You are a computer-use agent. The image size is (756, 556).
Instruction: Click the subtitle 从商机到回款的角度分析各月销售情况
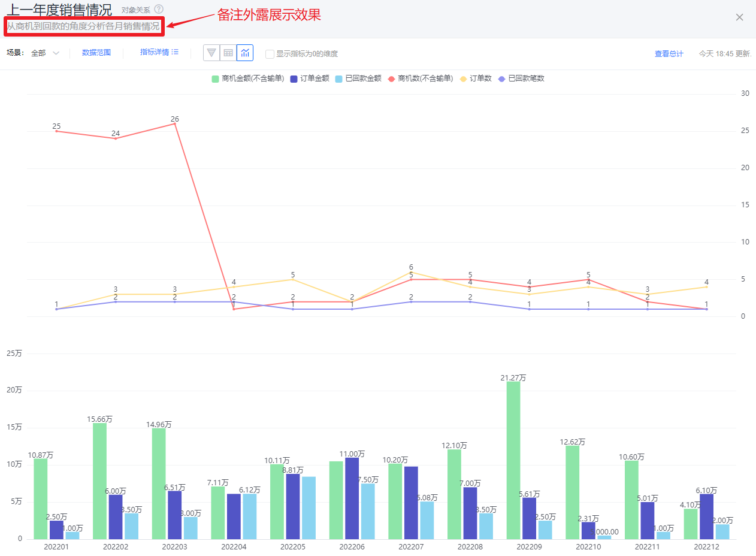tap(83, 26)
